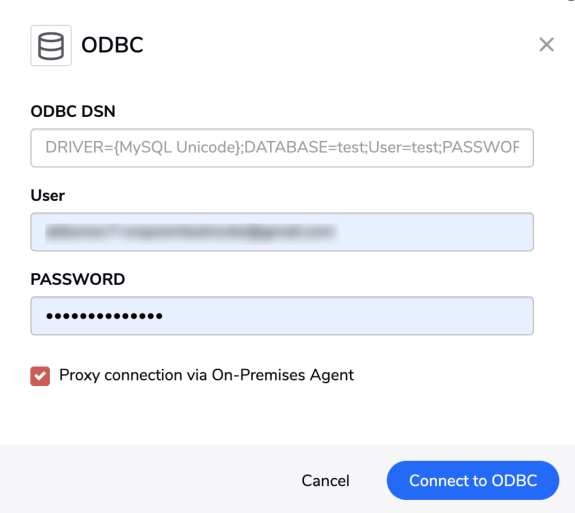Click the gray footer bar left of Cancel
This screenshot has width=575, height=513.
pos(147,479)
